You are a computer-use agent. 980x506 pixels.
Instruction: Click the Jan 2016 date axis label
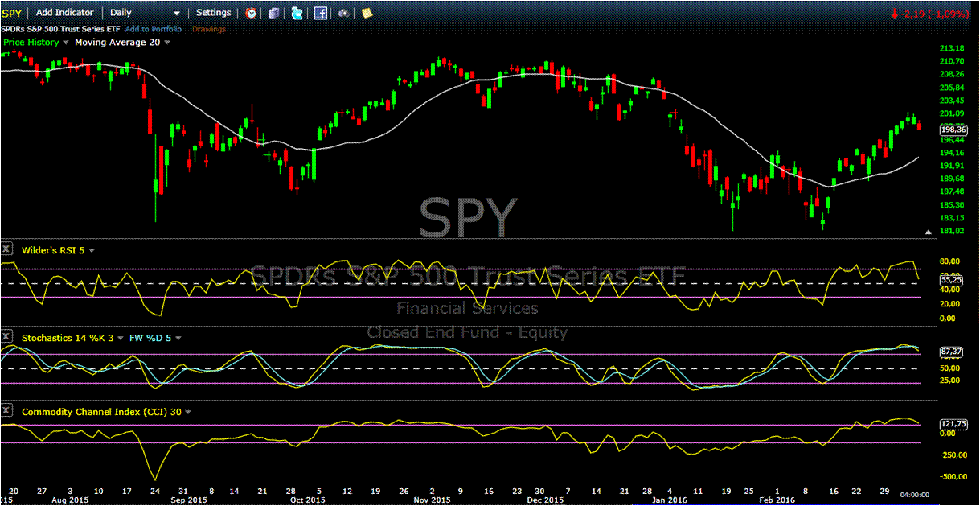click(x=670, y=500)
